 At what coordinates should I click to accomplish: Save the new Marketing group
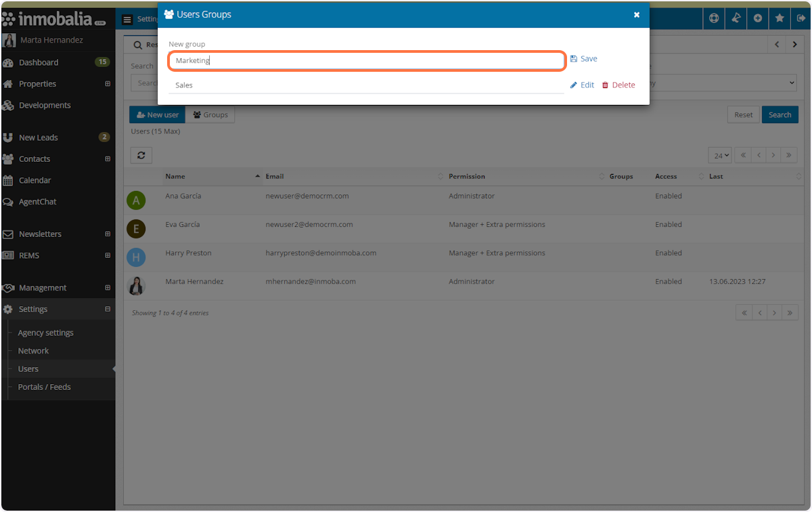tap(583, 59)
